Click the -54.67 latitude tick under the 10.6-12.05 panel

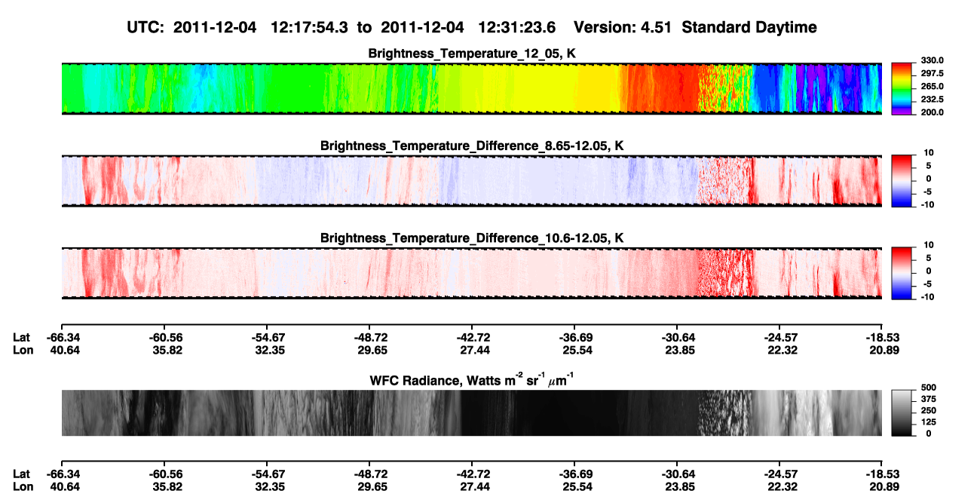[266, 336]
